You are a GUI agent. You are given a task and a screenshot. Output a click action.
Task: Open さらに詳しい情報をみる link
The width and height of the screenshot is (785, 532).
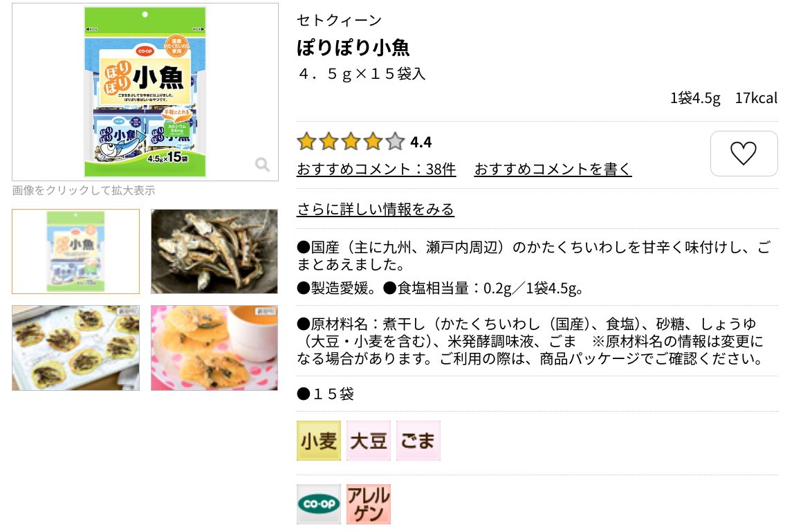coord(375,209)
